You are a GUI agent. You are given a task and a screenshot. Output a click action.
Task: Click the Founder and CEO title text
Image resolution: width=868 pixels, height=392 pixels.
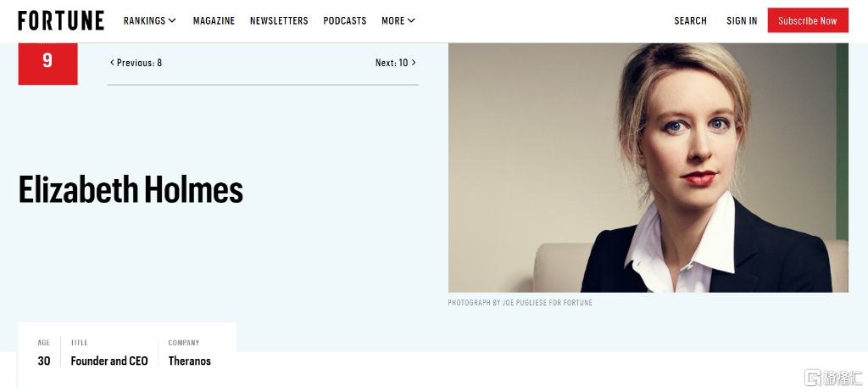pyautogui.click(x=109, y=361)
